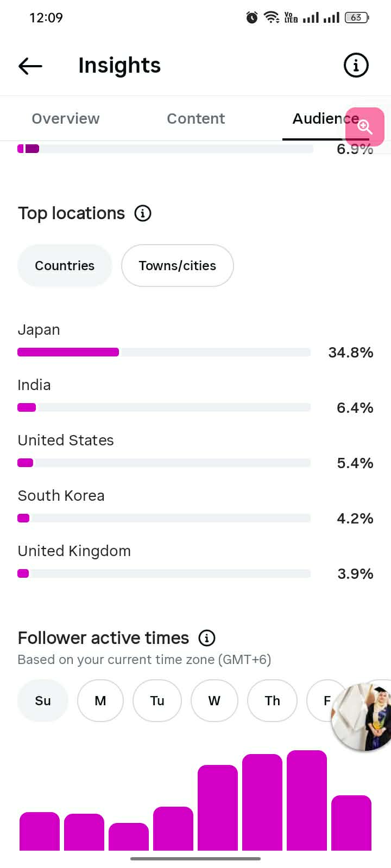The width and height of the screenshot is (391, 868).
Task: Switch to the Overview tab
Action: [x=66, y=119]
